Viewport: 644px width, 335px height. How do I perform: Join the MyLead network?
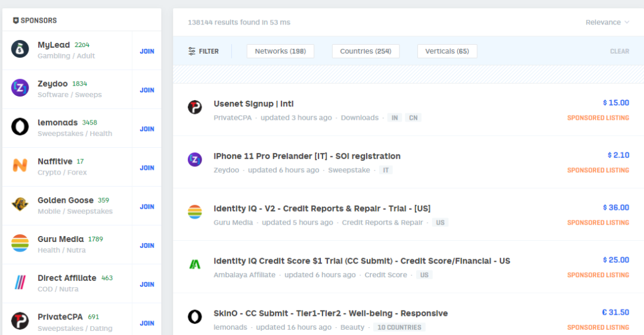[147, 51]
